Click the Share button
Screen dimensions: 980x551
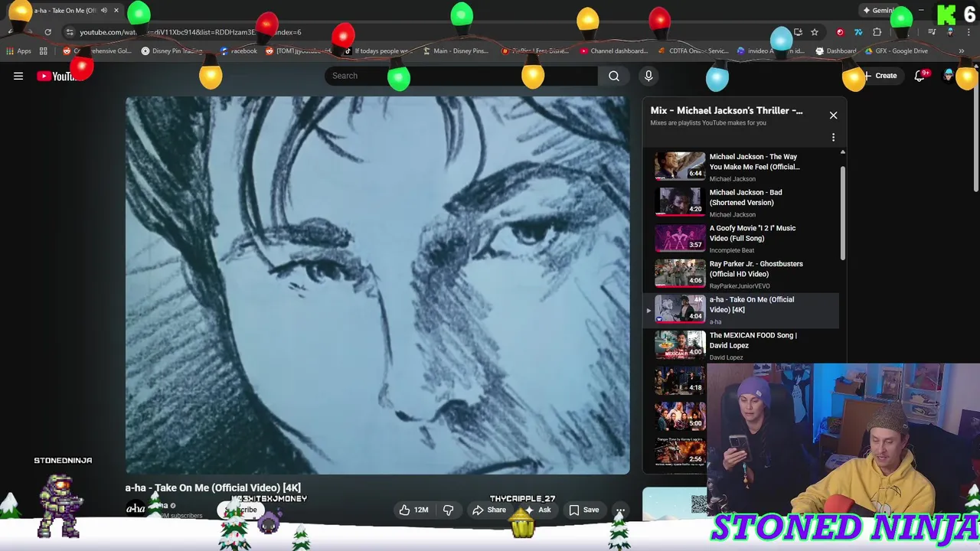pyautogui.click(x=488, y=510)
